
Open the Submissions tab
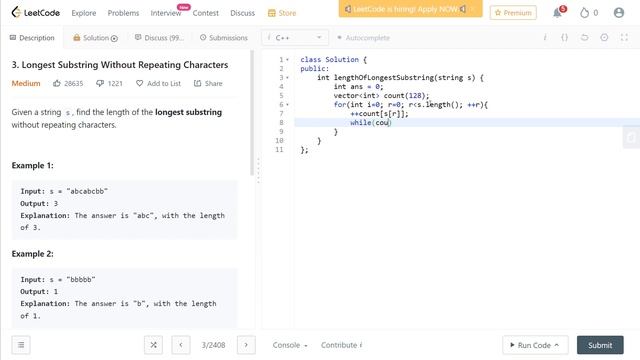(224, 38)
